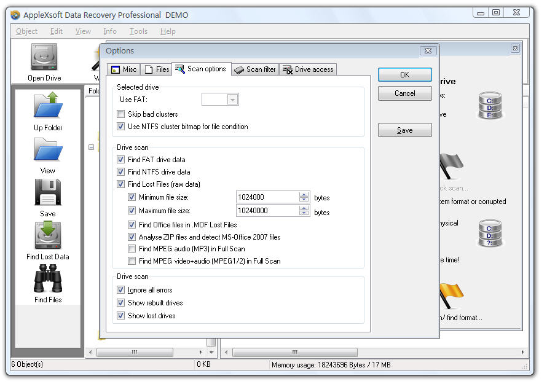The image size is (547, 392).
Task: Open the View menu
Action: tap(83, 31)
